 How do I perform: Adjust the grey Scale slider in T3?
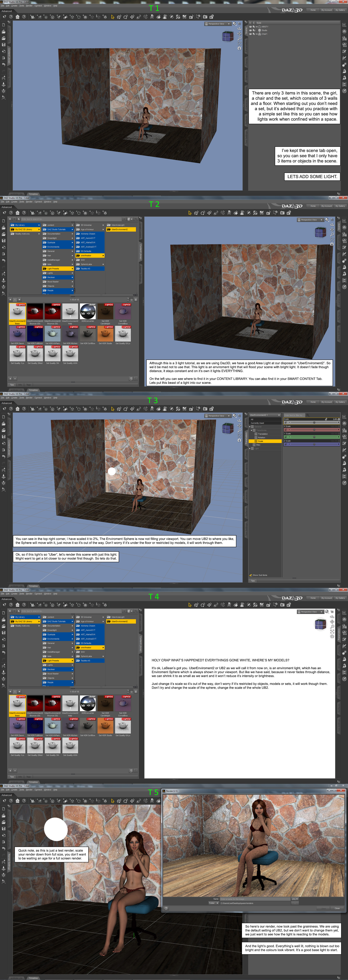pos(312,423)
